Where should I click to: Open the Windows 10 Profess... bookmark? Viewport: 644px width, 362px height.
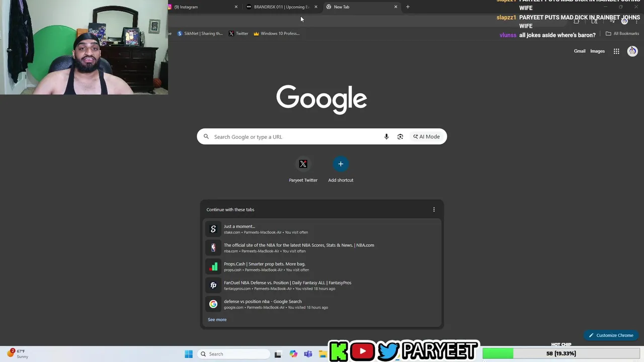277,34
